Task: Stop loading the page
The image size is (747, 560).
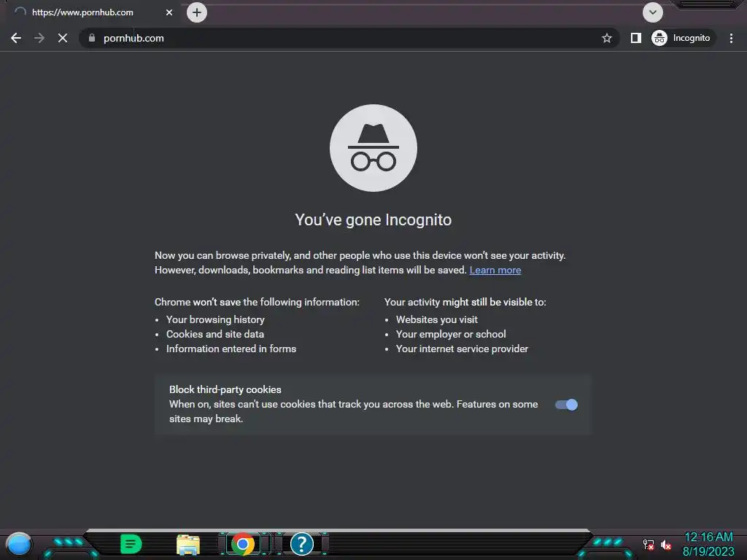Action: 63,38
